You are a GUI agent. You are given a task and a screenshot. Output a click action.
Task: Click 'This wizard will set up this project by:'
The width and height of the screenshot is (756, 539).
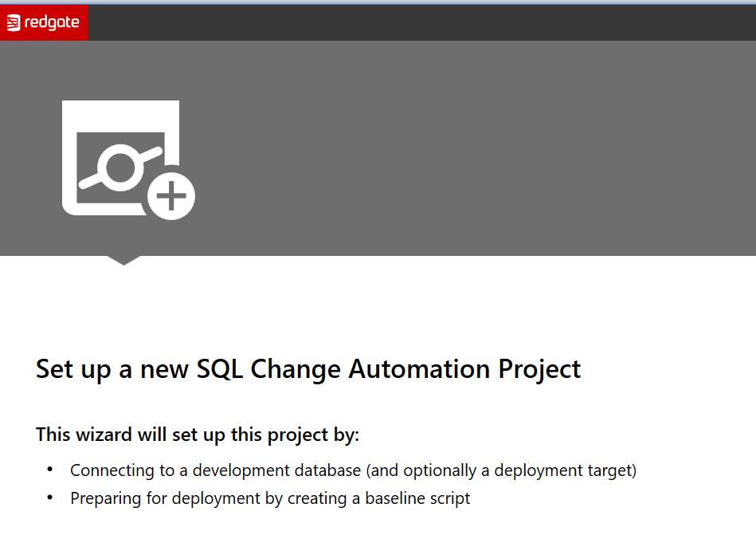coord(198,435)
